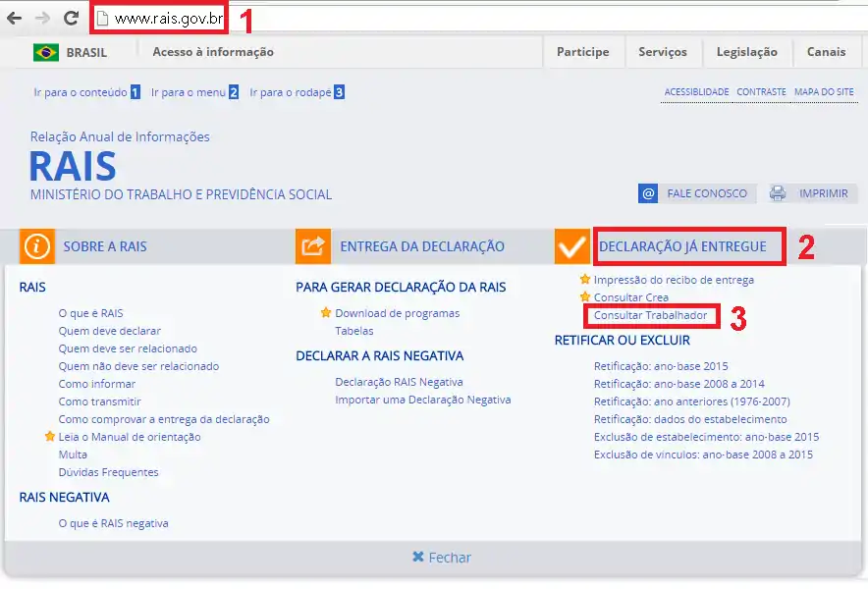Image resolution: width=868 pixels, height=589 pixels.
Task: Open Download de programas link
Action: click(x=397, y=313)
